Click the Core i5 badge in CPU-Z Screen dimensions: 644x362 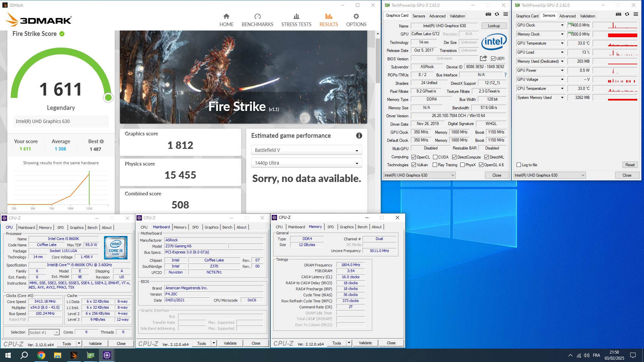click(x=115, y=248)
